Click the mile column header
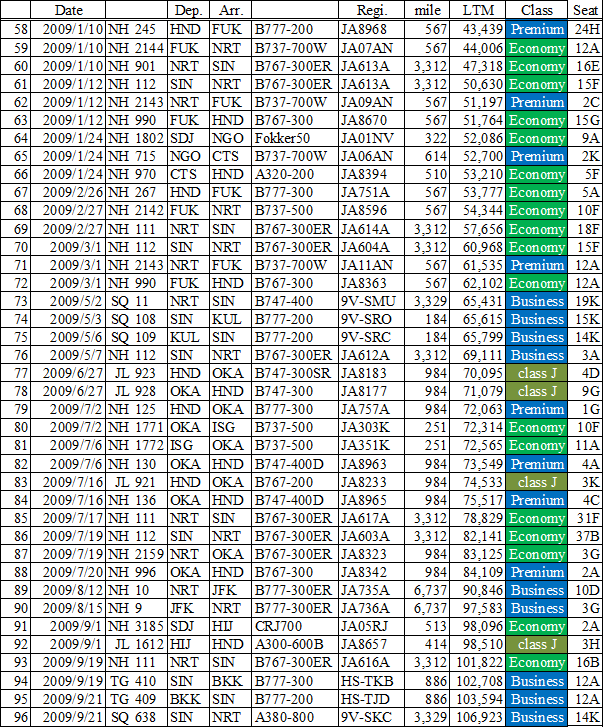 [x=426, y=10]
